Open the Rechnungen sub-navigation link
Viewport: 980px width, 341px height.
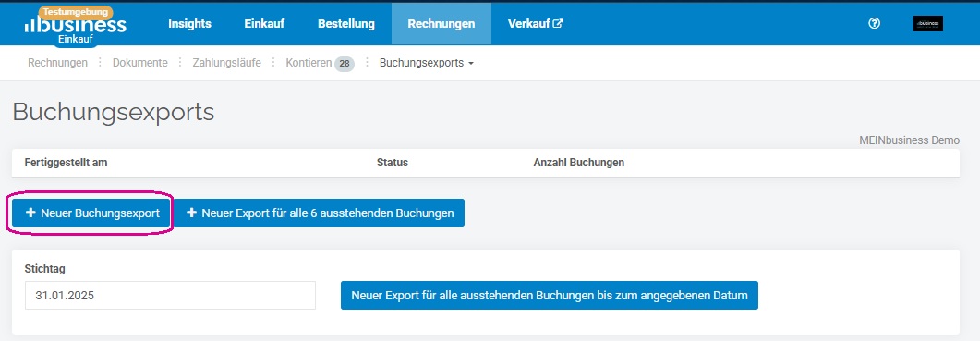point(57,63)
